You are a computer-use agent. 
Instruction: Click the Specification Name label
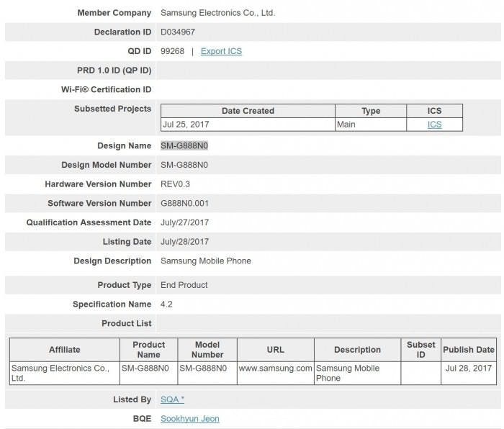pos(112,304)
